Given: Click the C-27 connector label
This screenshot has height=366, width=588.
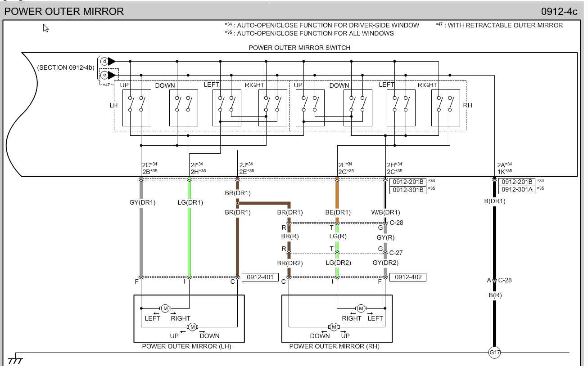Looking at the screenshot, I should [396, 253].
